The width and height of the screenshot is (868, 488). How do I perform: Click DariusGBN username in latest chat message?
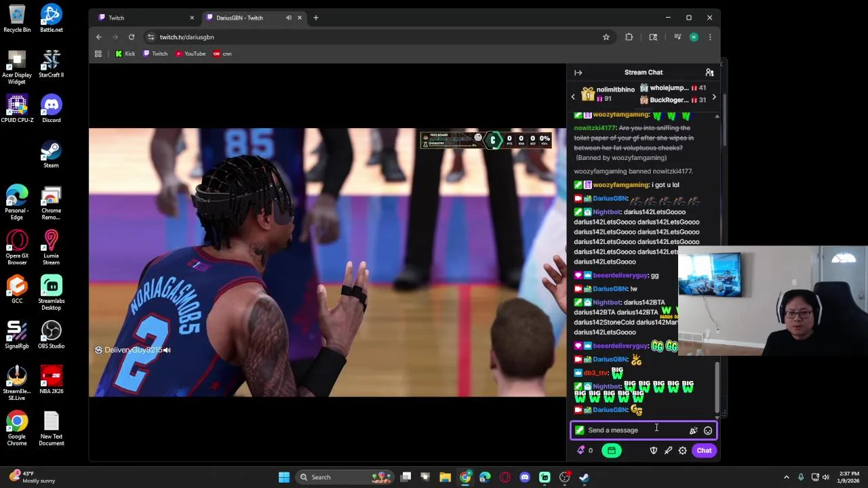pyautogui.click(x=610, y=410)
